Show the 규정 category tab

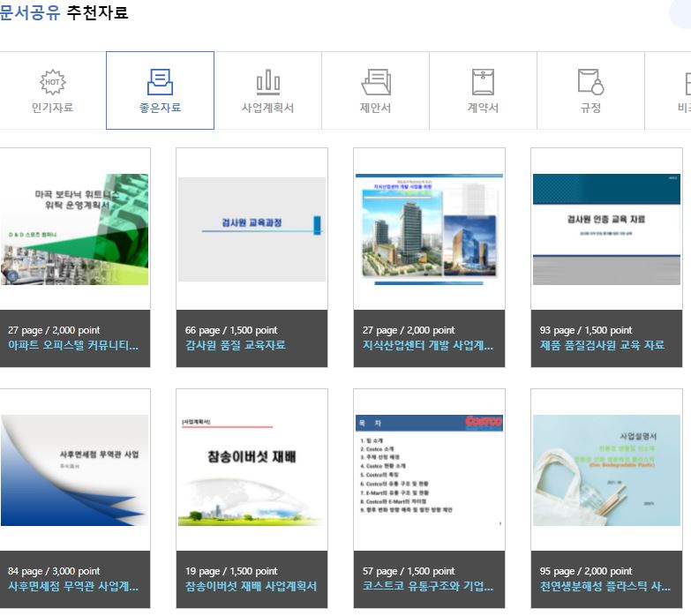[x=590, y=90]
